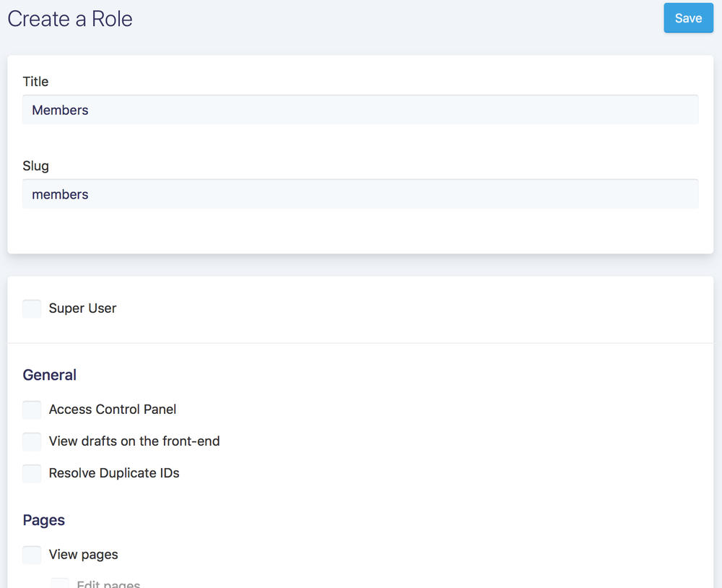Image resolution: width=722 pixels, height=588 pixels.
Task: Check the Resolve Duplicate IDs permission
Action: 32,473
